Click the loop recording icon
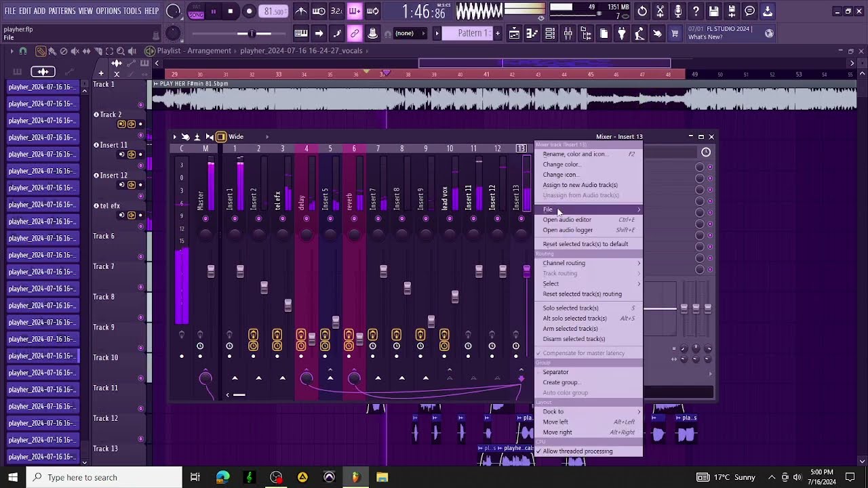The image size is (868, 488). [x=372, y=11]
